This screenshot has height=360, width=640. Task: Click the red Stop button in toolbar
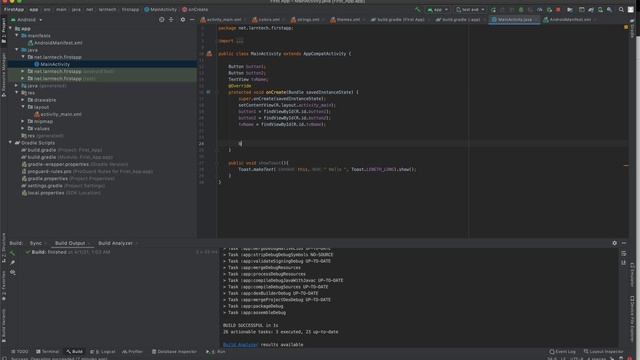[558, 9]
